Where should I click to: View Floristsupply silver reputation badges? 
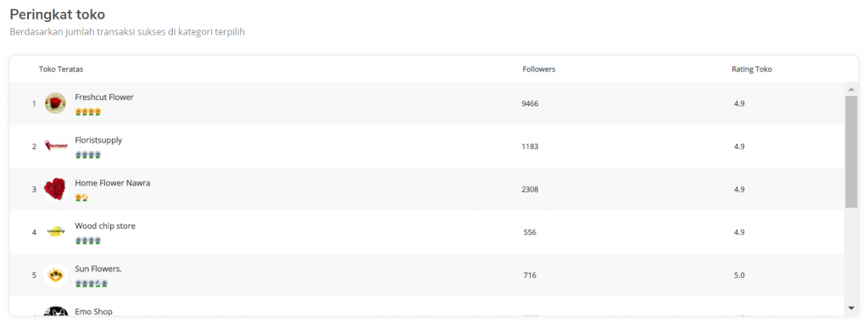point(88,155)
